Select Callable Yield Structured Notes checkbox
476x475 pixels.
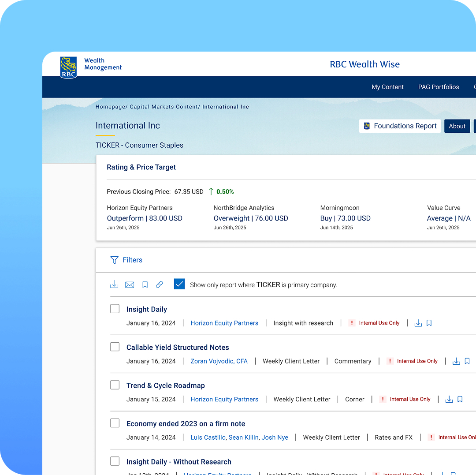coord(115,347)
